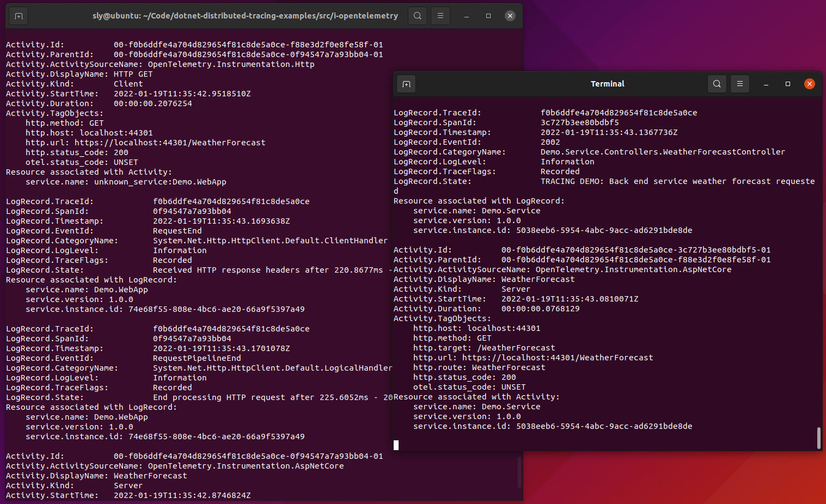Click start time '2022-01-19T11:35:42.9518510Z'
This screenshot has width=826, height=504.
tap(182, 94)
